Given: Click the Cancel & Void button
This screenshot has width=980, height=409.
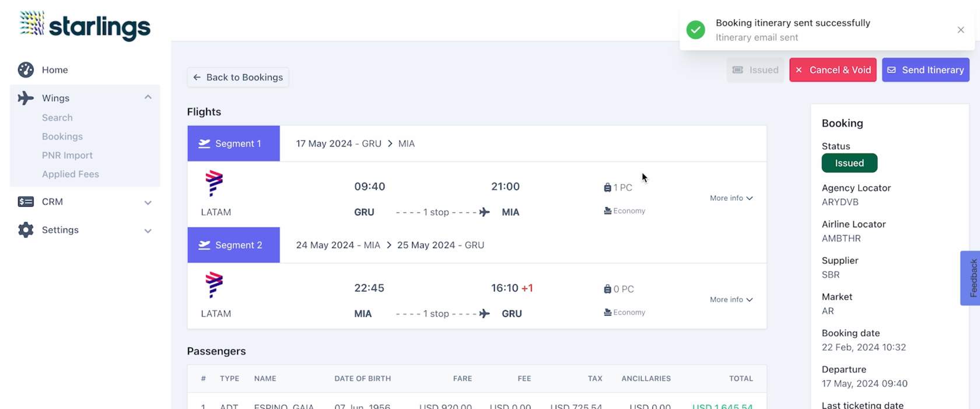Looking at the screenshot, I should (832, 70).
